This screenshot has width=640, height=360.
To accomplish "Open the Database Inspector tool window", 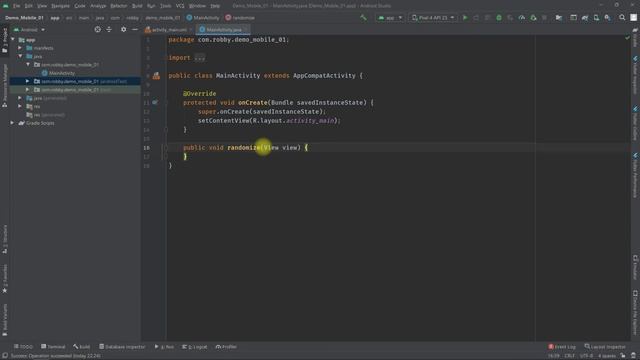I will (x=122, y=347).
